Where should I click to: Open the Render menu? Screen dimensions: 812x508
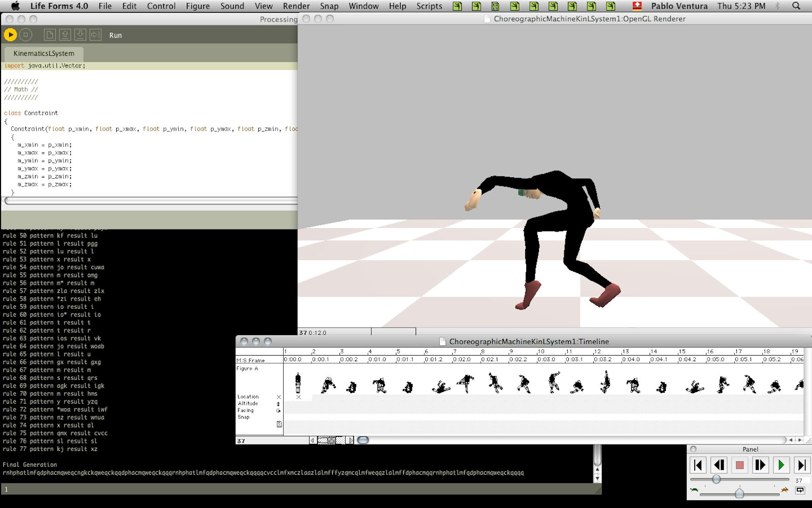[x=296, y=6]
